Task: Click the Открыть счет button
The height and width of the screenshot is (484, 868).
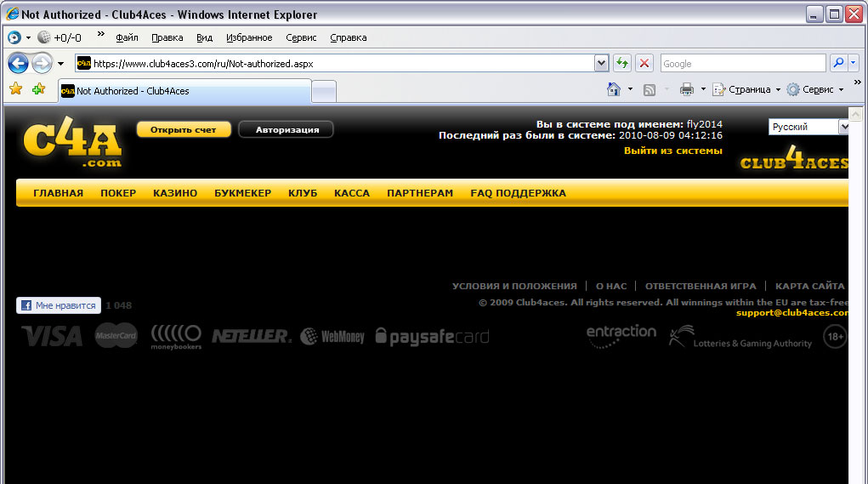Action: pyautogui.click(x=184, y=129)
